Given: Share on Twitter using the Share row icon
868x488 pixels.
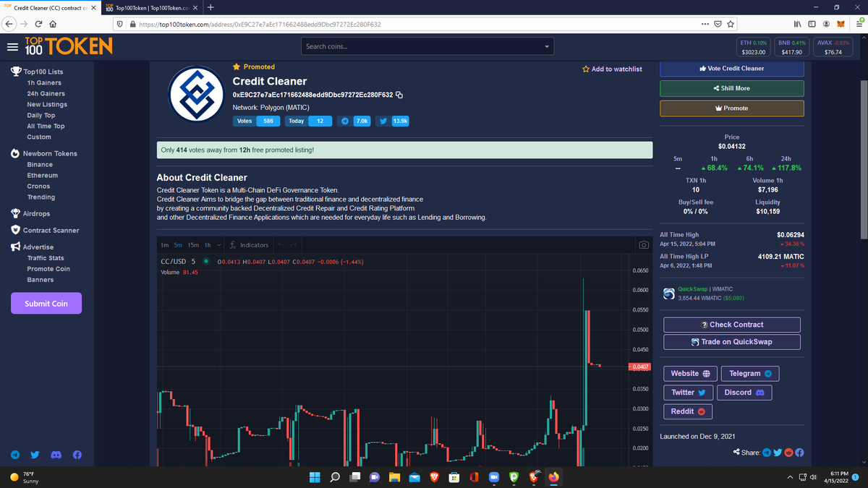Looking at the screenshot, I should click(778, 453).
